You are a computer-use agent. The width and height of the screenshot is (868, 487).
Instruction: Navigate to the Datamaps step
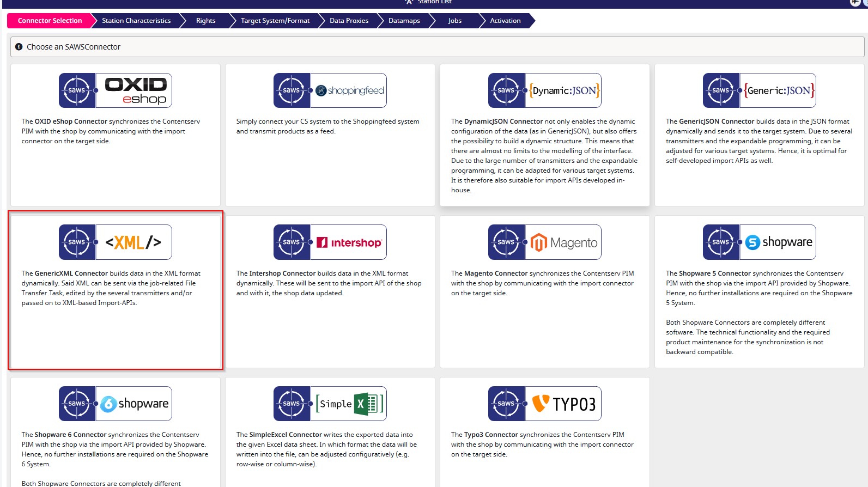(x=404, y=21)
